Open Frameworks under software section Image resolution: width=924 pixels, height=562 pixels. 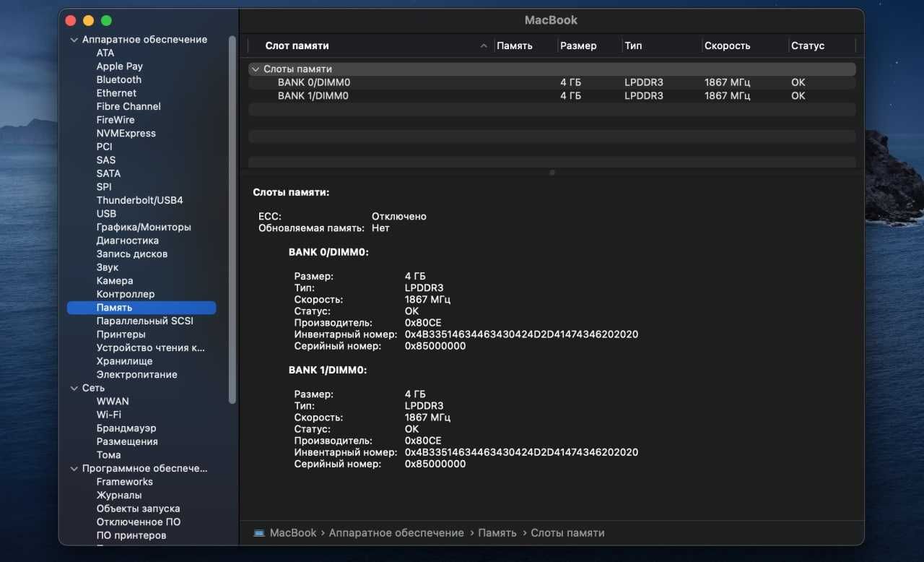tap(125, 482)
